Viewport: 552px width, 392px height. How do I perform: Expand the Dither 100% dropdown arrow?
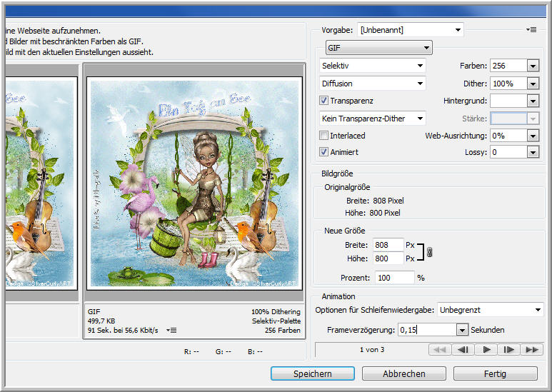pyautogui.click(x=533, y=84)
